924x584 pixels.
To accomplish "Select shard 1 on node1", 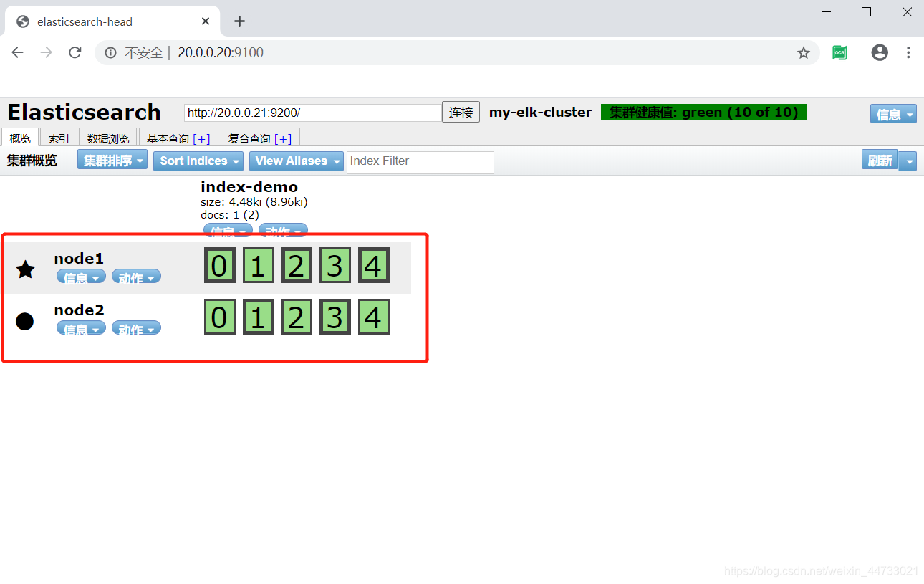I will (x=258, y=265).
